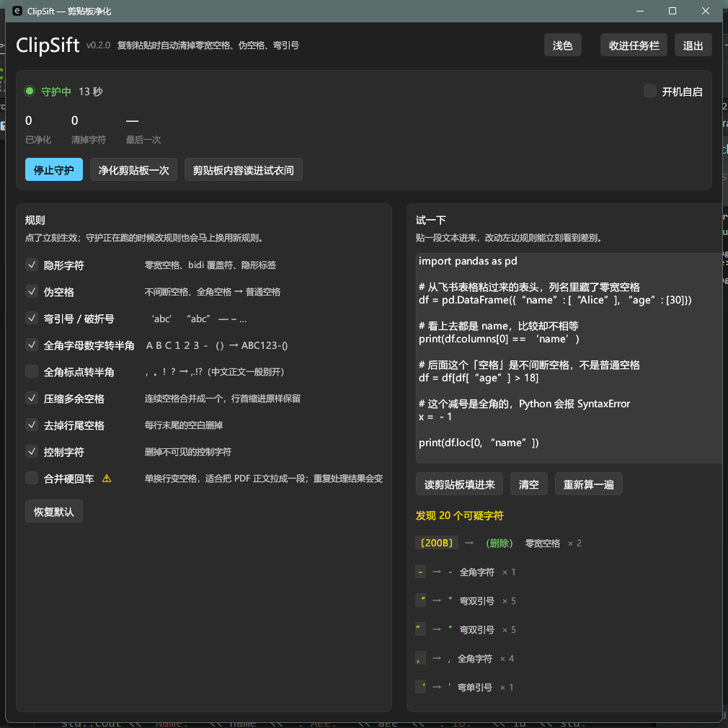Toggle the 伪空格 rule checkbox
The width and height of the screenshot is (728, 728).
(32, 292)
